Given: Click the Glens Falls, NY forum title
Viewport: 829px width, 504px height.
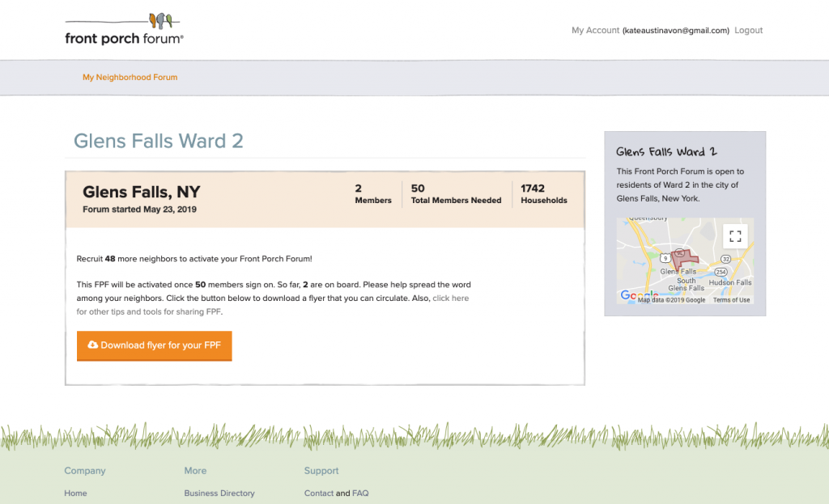Looking at the screenshot, I should [x=141, y=191].
